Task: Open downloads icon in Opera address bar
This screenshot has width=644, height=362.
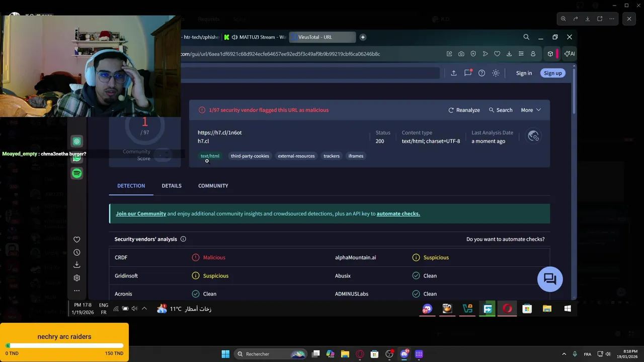Action: [x=509, y=54]
